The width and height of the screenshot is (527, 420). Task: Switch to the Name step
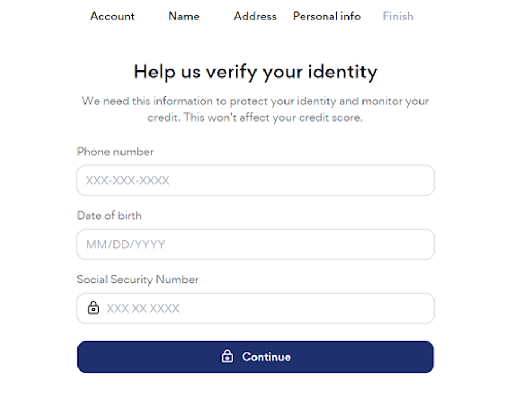tap(184, 16)
